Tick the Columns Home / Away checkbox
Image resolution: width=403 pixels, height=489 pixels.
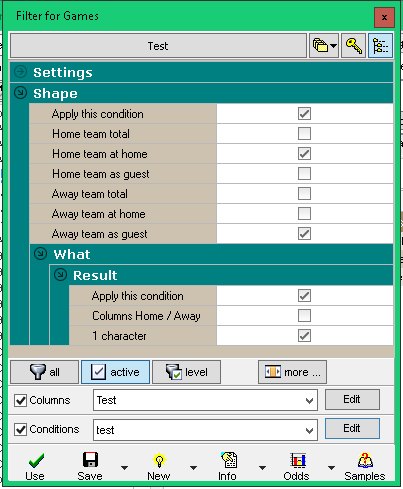click(304, 316)
